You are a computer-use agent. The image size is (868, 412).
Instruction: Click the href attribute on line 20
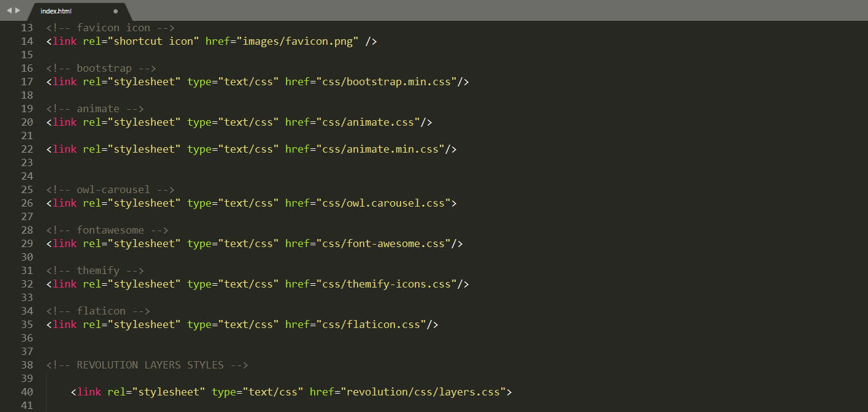tap(298, 122)
